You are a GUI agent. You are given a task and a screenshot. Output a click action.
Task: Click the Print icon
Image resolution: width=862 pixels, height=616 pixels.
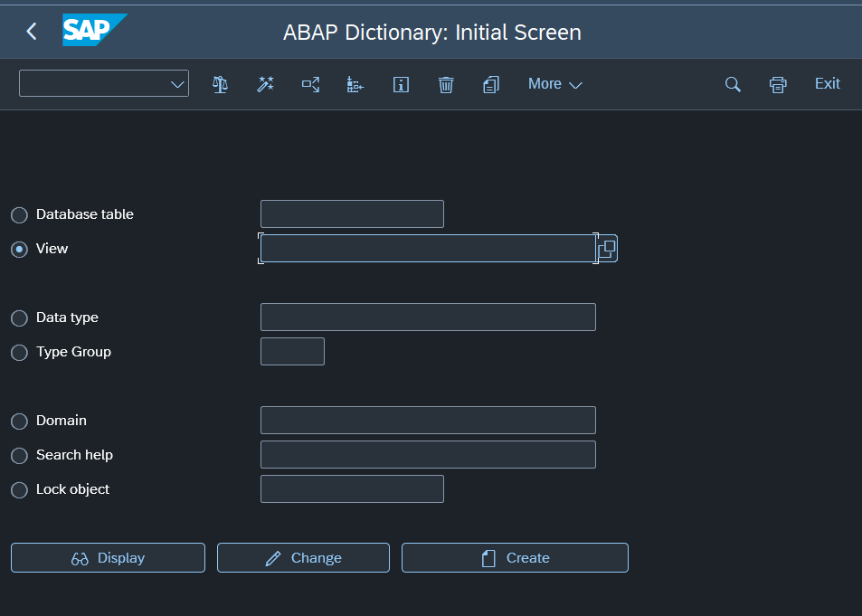pos(778,83)
